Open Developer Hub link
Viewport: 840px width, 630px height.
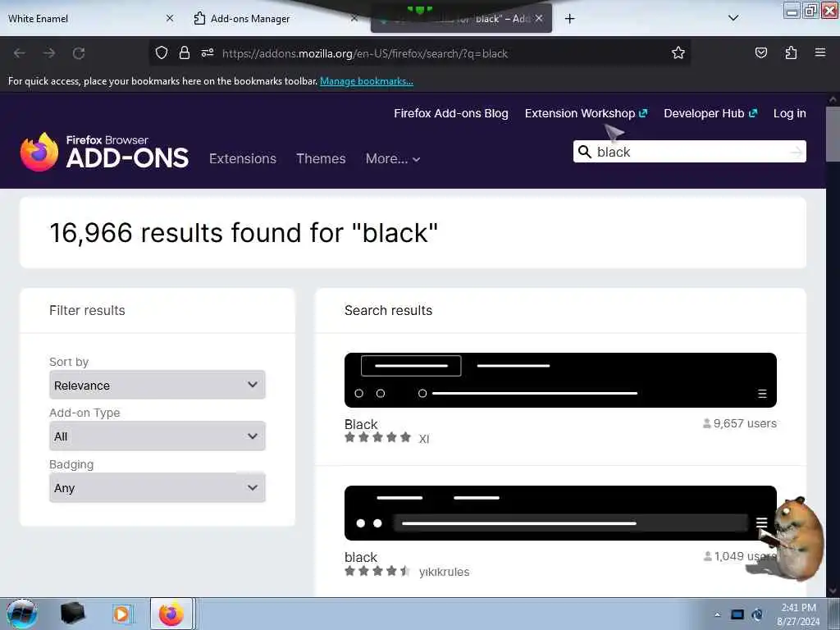(710, 113)
